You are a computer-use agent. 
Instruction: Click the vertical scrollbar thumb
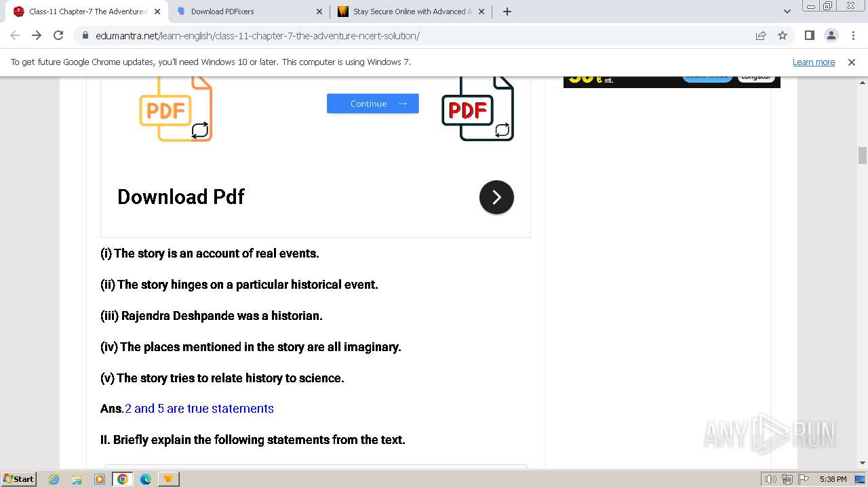click(x=863, y=155)
